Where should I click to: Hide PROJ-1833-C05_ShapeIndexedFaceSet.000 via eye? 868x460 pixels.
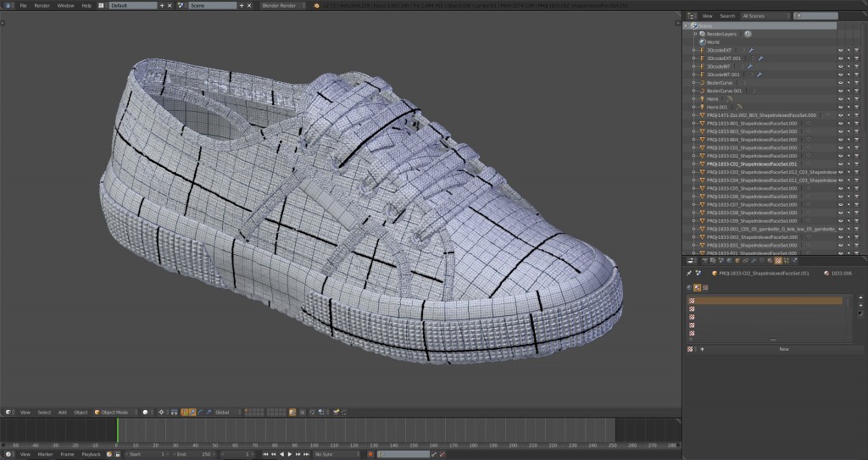pos(840,188)
